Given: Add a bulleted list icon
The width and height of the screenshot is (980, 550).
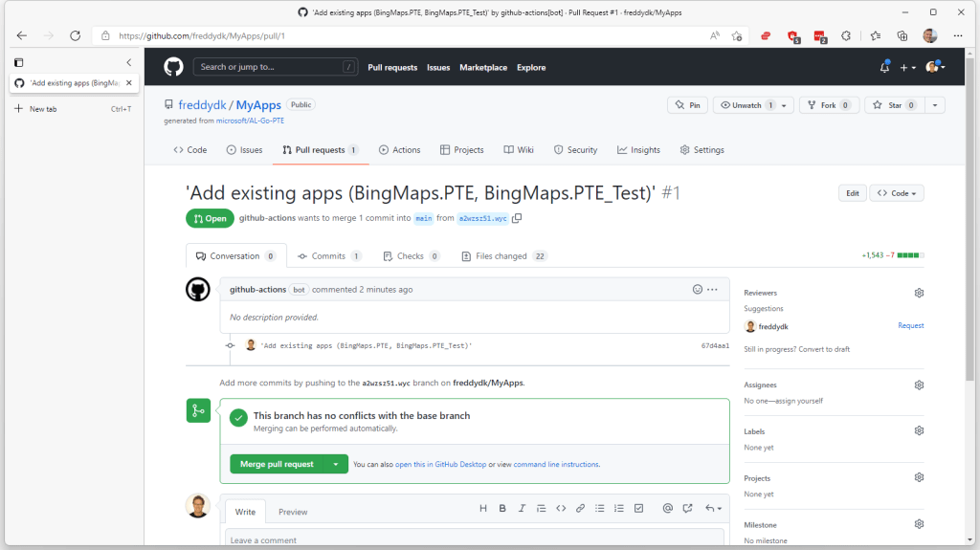Looking at the screenshot, I should [599, 508].
